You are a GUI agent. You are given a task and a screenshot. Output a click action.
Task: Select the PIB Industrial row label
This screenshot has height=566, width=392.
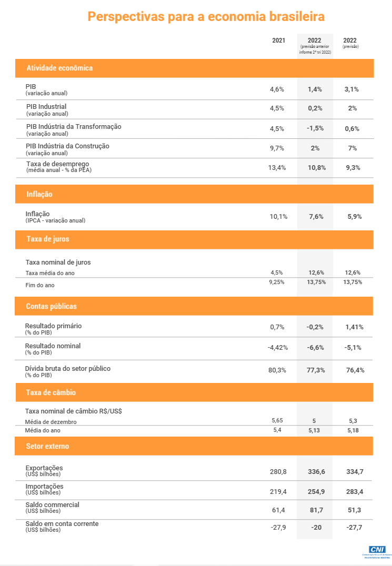point(47,110)
